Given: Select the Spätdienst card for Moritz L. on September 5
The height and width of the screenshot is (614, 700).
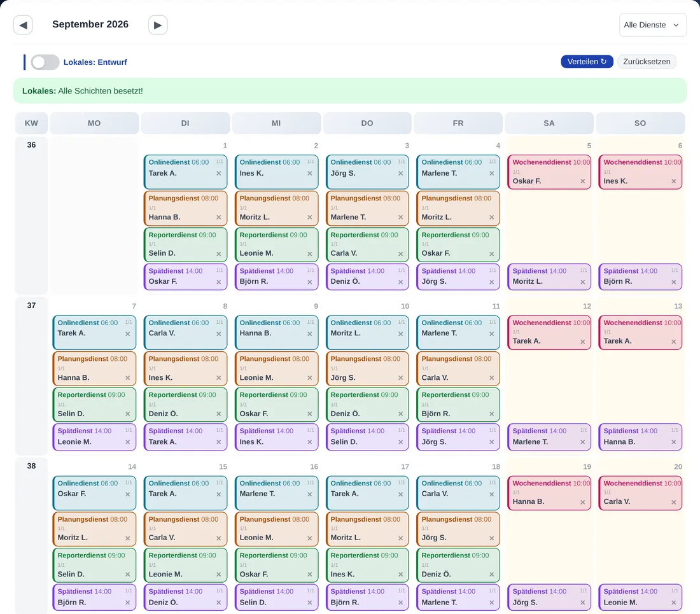Looking at the screenshot, I should (549, 277).
